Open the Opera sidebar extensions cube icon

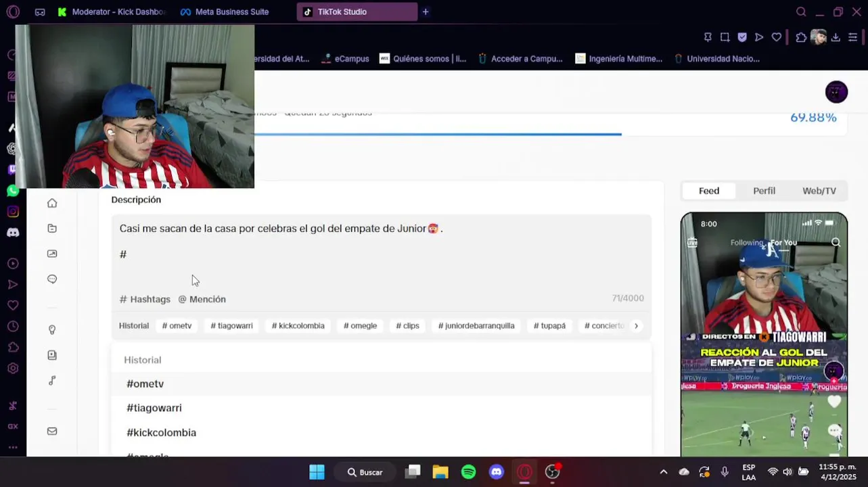click(13, 348)
